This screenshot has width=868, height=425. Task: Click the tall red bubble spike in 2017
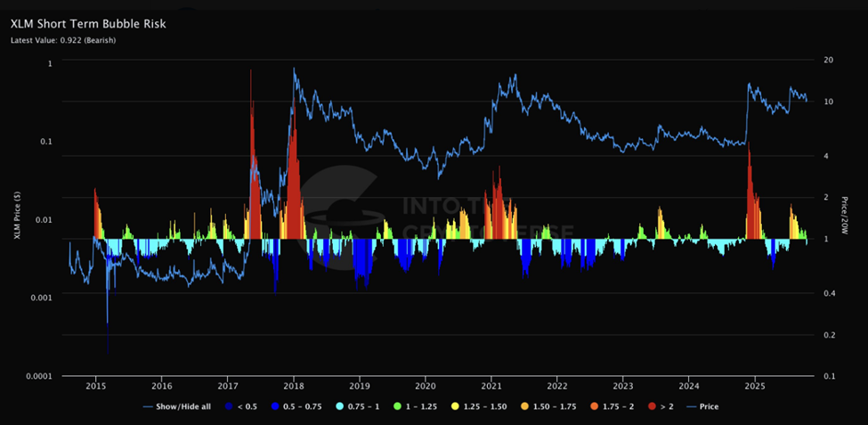point(253,178)
